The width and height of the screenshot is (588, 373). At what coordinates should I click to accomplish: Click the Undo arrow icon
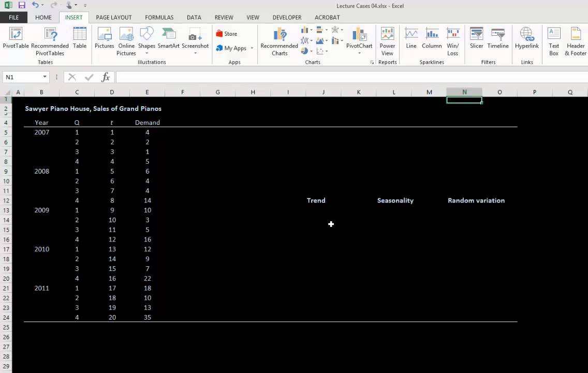[x=35, y=5]
